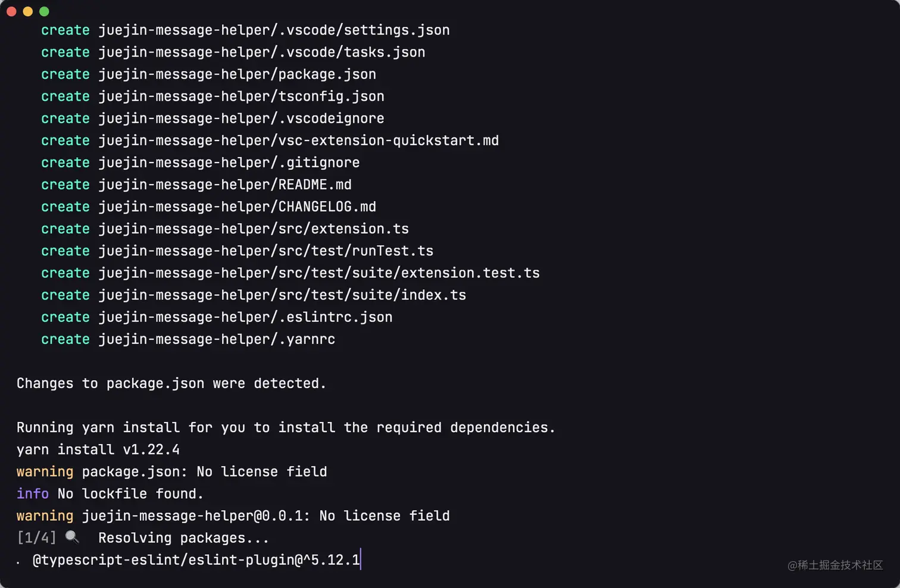The height and width of the screenshot is (588, 900).
Task: Click the suite/extension.test.ts file path
Action: coord(319,273)
